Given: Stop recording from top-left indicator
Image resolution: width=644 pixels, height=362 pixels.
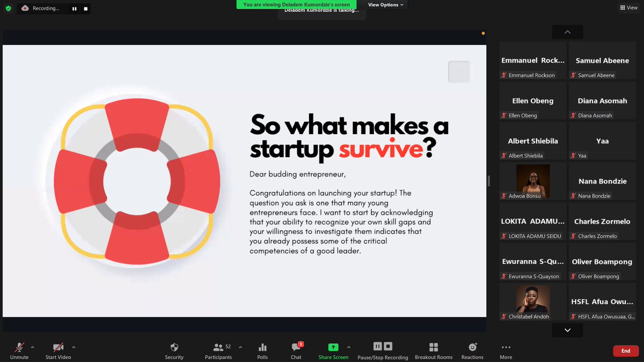Looking at the screenshot, I should coord(85,9).
